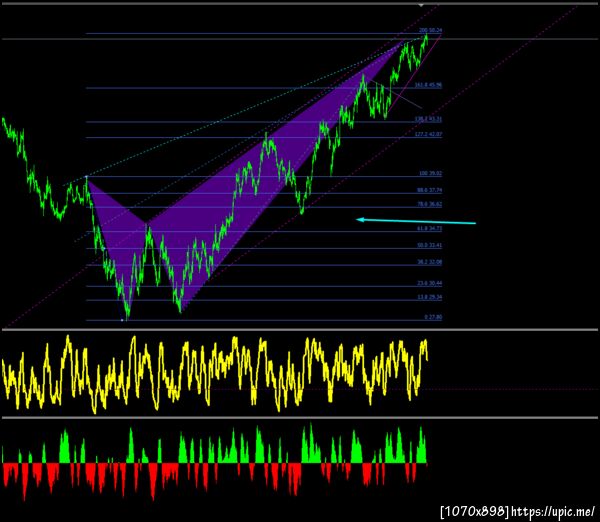Select the Fibonacci label 138.2 43.31
The image size is (600, 522).
pos(428,119)
